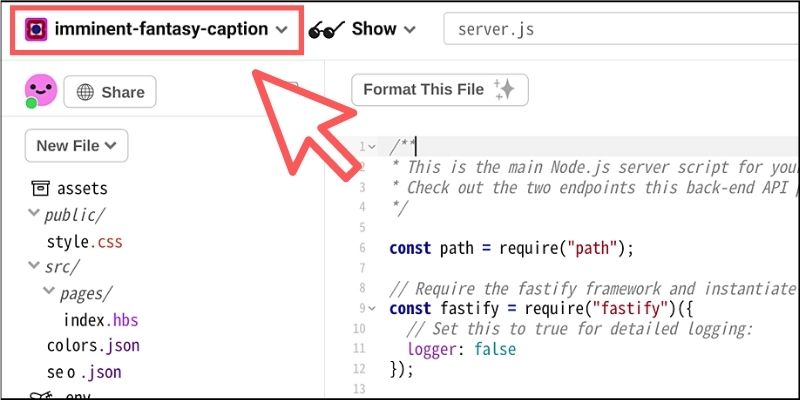Open style.css file
Viewport: 800px width, 400px height.
tap(85, 241)
